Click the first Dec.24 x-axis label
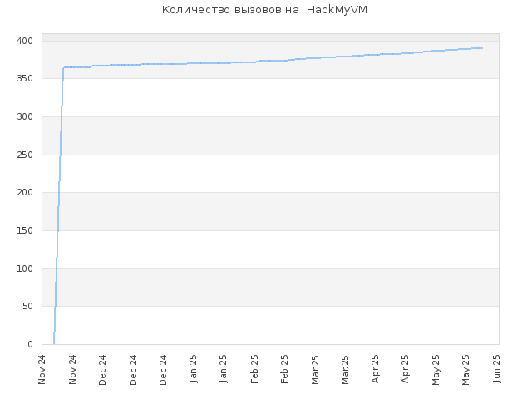The width and height of the screenshot is (532, 399). pos(103,370)
